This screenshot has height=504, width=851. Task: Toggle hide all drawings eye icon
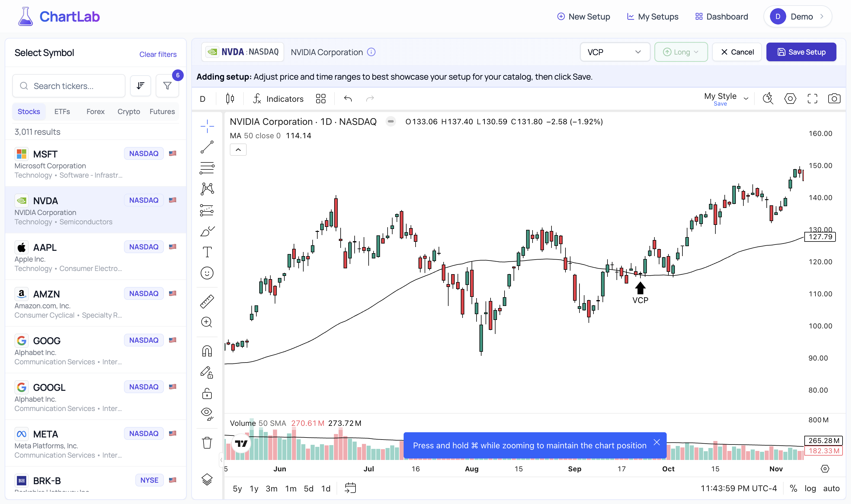click(x=207, y=414)
